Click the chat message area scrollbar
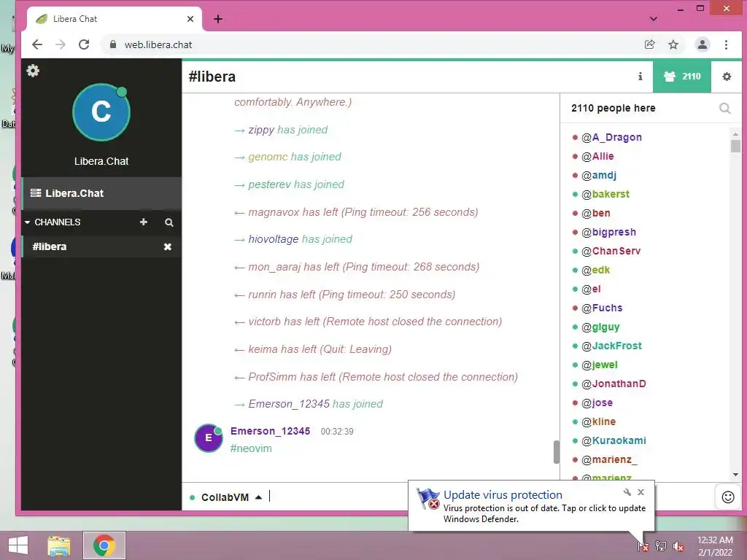 tap(556, 452)
